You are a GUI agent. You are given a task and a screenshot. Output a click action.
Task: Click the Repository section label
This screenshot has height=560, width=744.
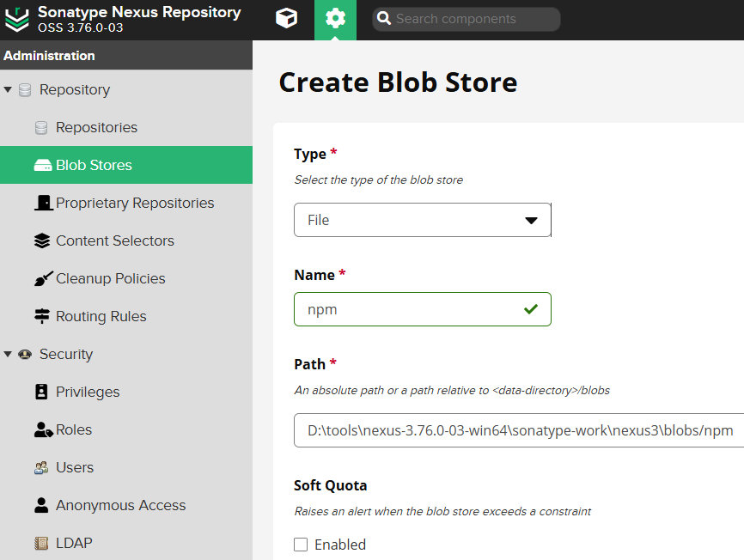(75, 89)
